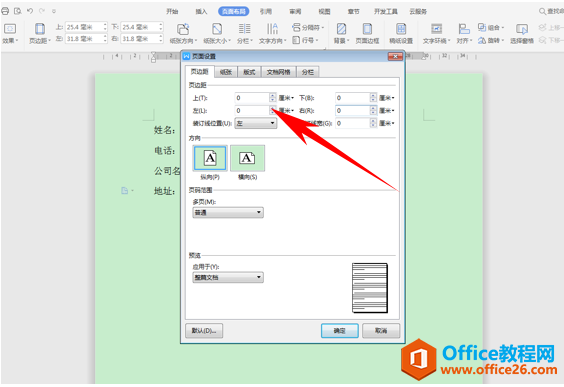The image size is (564, 387).
Task: Switch to the 章节 ribbon tab
Action: click(354, 12)
